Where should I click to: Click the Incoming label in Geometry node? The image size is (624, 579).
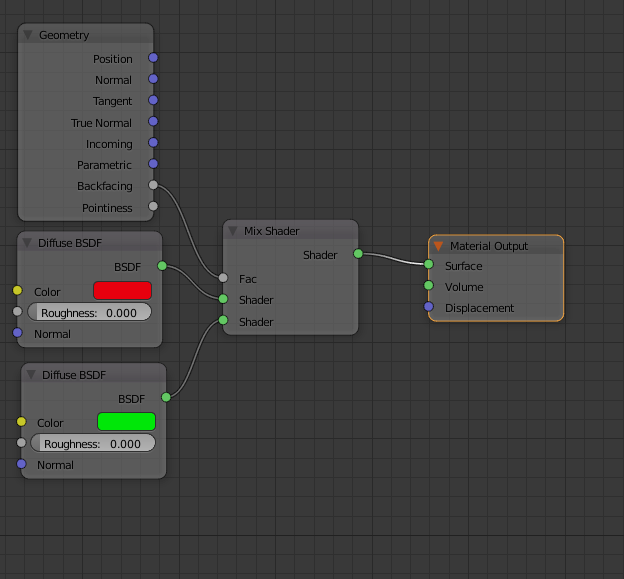point(109,144)
